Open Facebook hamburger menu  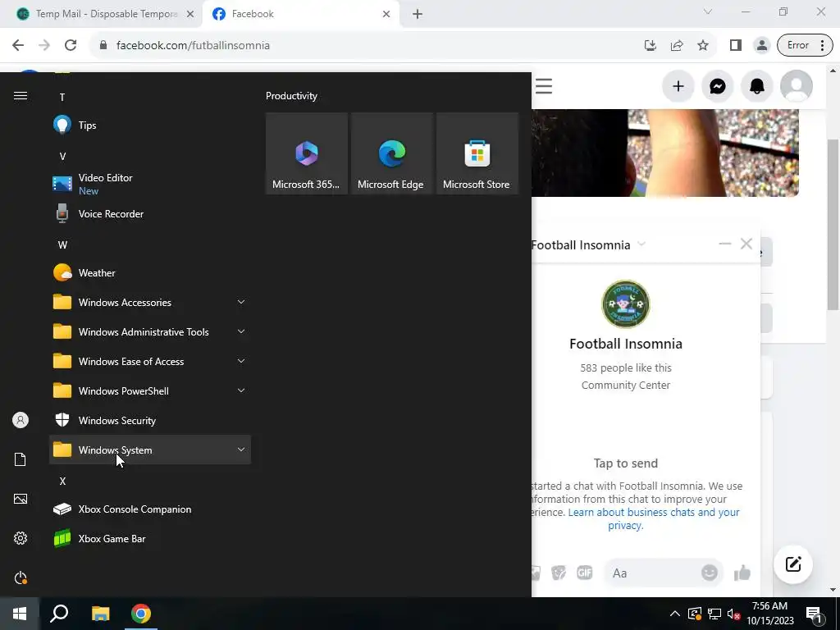click(x=543, y=86)
